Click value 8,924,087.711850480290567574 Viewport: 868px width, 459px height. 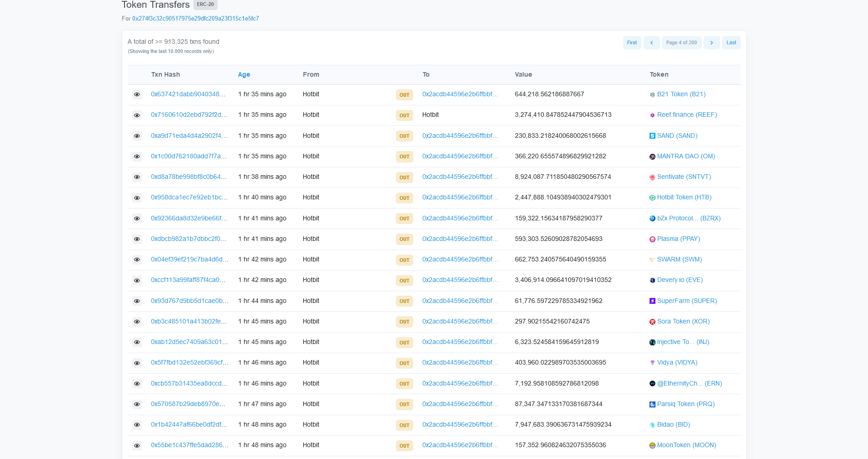[563, 177]
